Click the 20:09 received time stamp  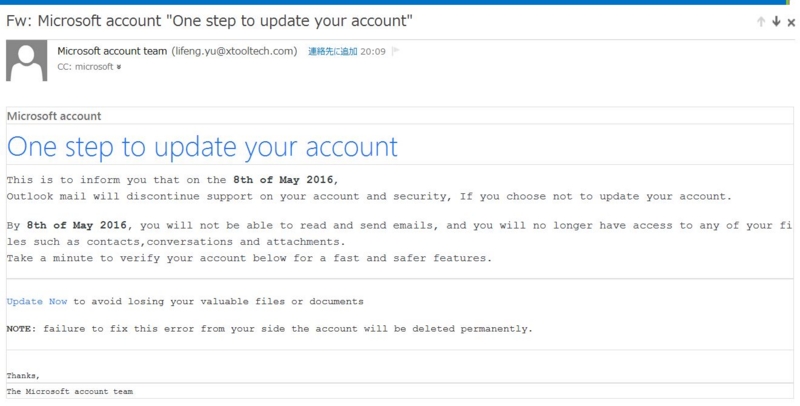pos(373,52)
